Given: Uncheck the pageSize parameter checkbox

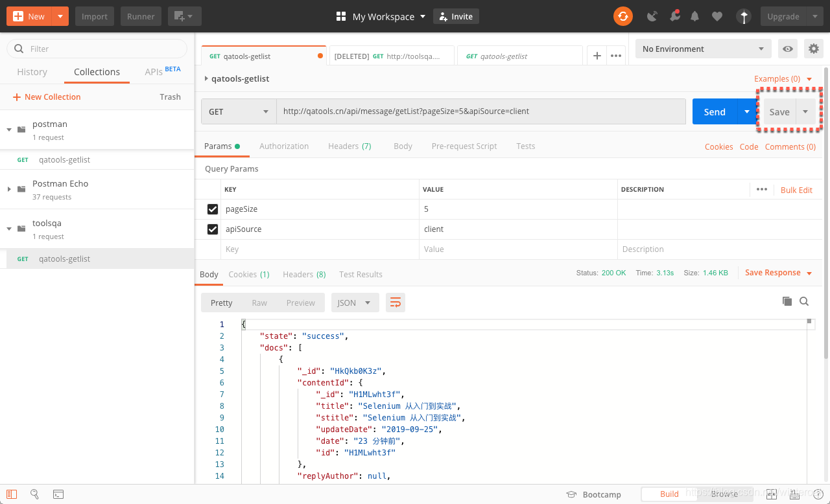Looking at the screenshot, I should coord(213,209).
